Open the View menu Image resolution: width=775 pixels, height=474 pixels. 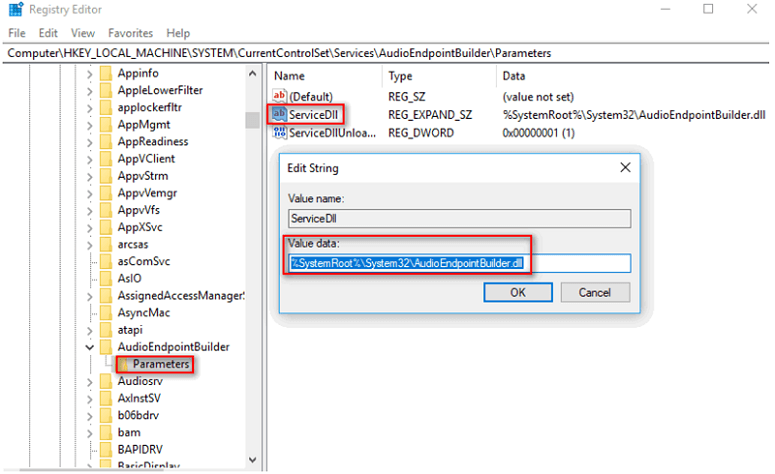pyautogui.click(x=83, y=33)
